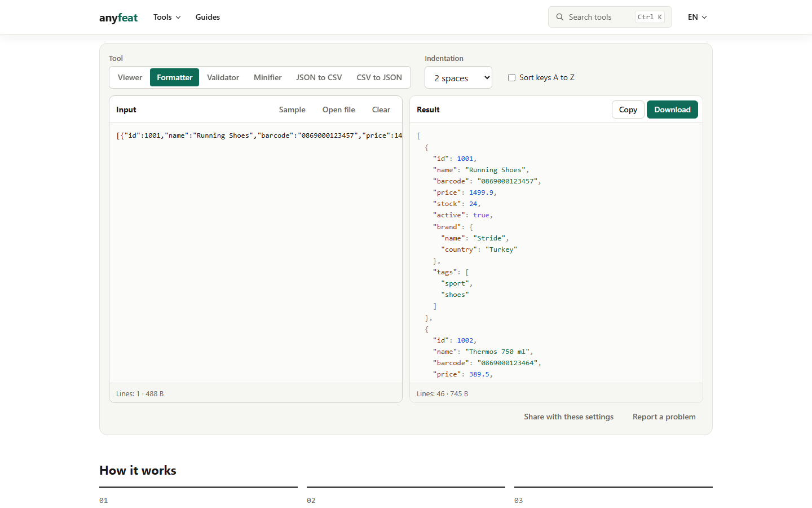Click into the JSON input text area
The height and width of the screenshot is (508, 812).
coord(255,253)
